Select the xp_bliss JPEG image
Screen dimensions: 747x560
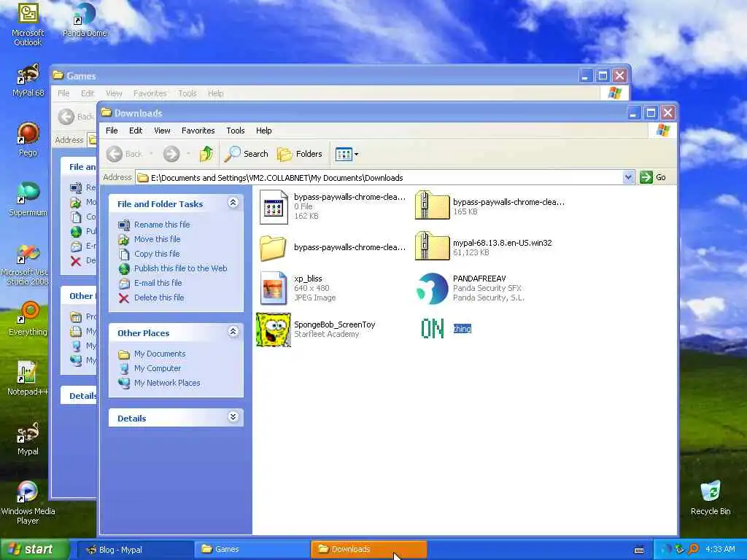[x=298, y=287]
